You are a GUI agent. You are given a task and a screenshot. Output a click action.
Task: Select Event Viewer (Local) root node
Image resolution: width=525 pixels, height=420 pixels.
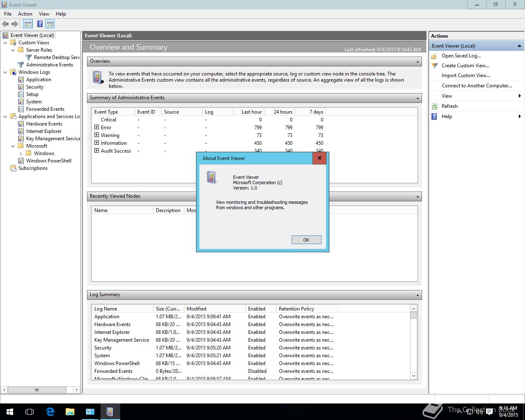point(32,35)
